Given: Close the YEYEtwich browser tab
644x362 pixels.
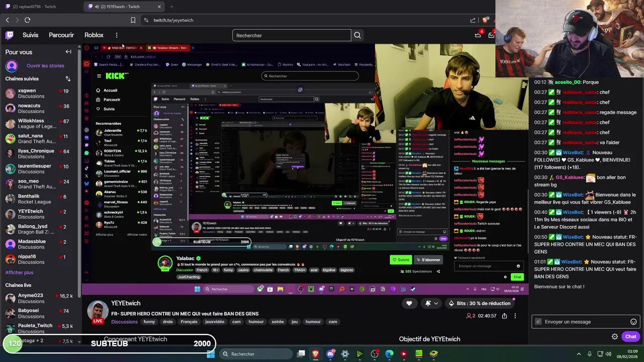Looking at the screenshot, I should click(x=159, y=7).
